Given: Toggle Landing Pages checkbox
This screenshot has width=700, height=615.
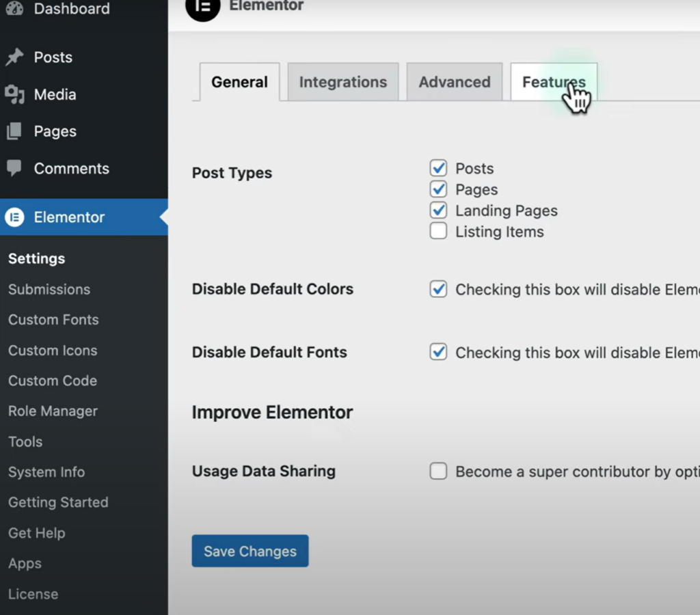Looking at the screenshot, I should (438, 210).
